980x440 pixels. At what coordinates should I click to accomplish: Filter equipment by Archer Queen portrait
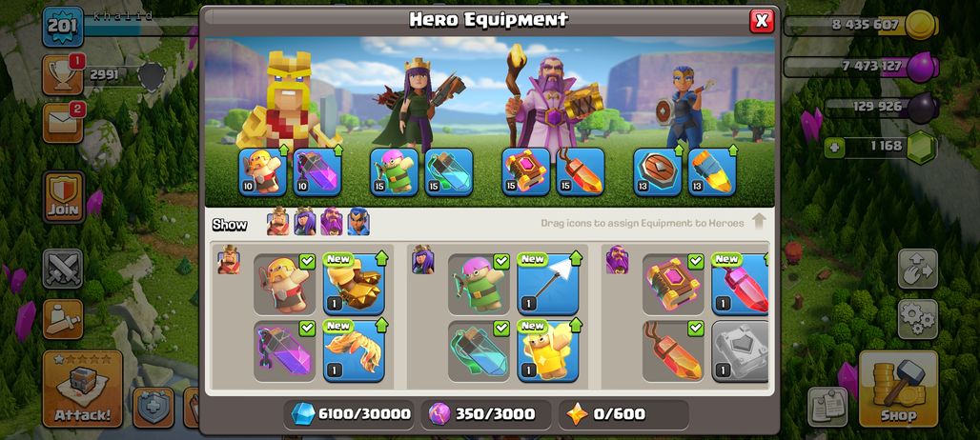click(305, 222)
